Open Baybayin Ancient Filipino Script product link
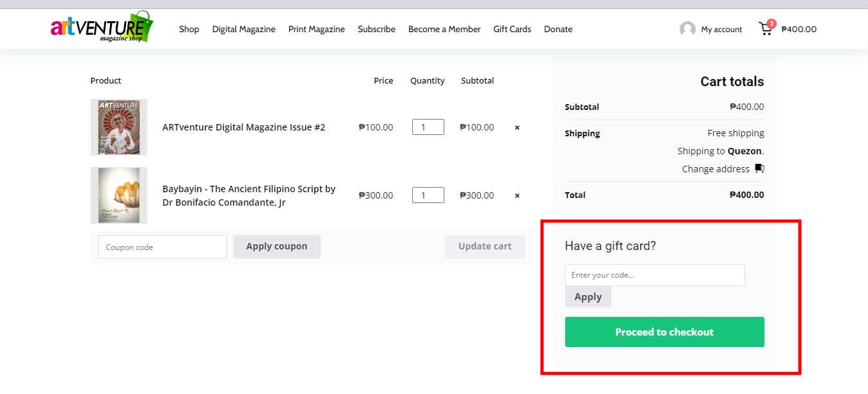 [249, 195]
